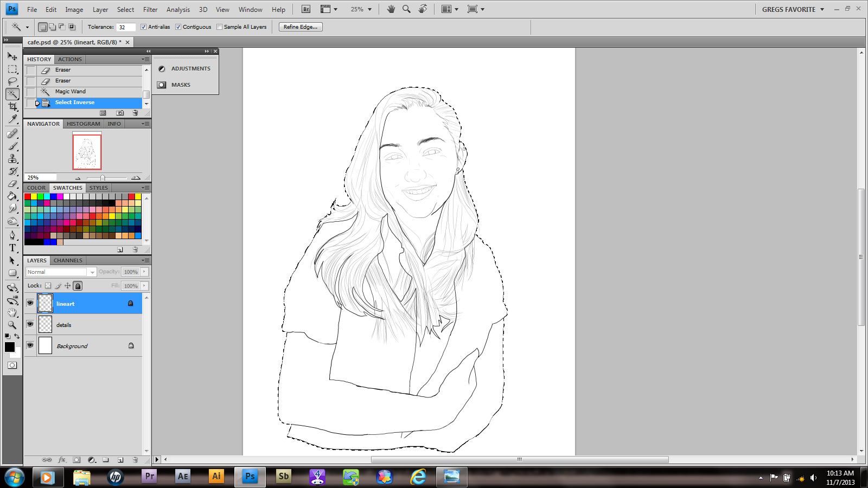
Task: Pick the Crop tool in toolbox
Action: pos(12,106)
